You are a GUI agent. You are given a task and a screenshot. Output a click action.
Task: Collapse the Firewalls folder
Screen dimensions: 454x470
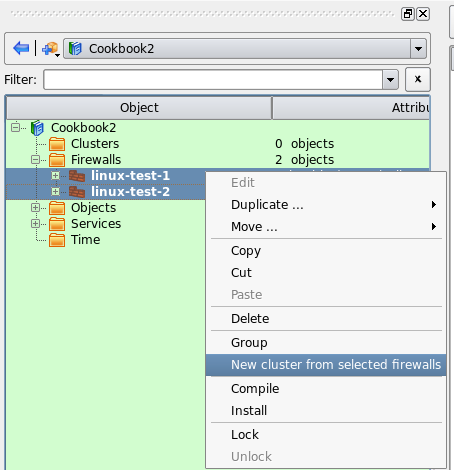(35, 160)
